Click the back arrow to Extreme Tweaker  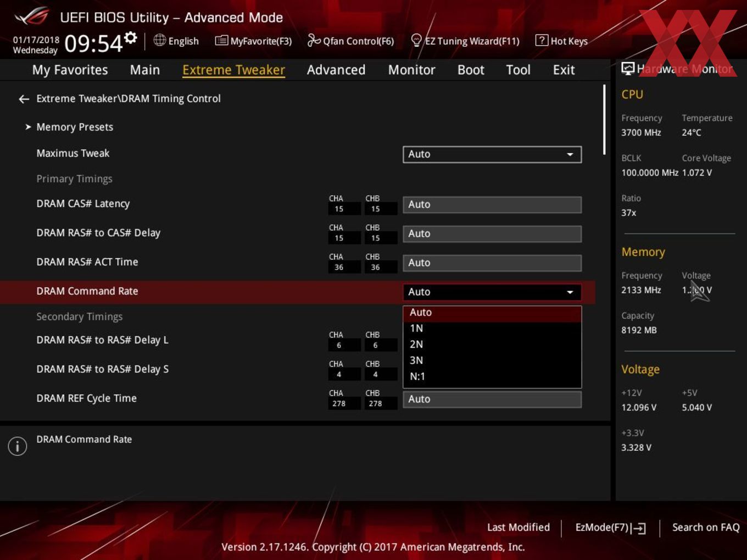(24, 99)
